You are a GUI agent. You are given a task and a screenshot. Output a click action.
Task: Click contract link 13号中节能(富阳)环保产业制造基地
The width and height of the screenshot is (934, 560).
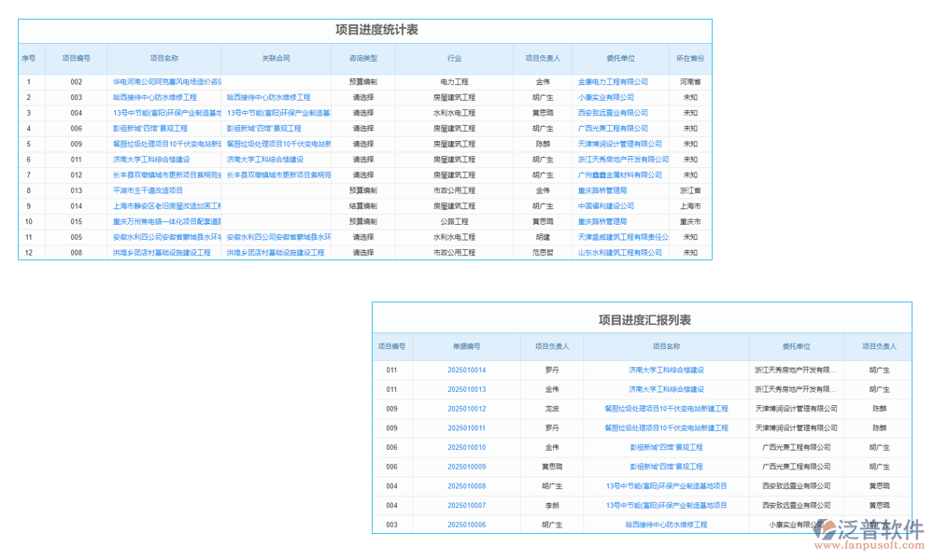coord(277,112)
